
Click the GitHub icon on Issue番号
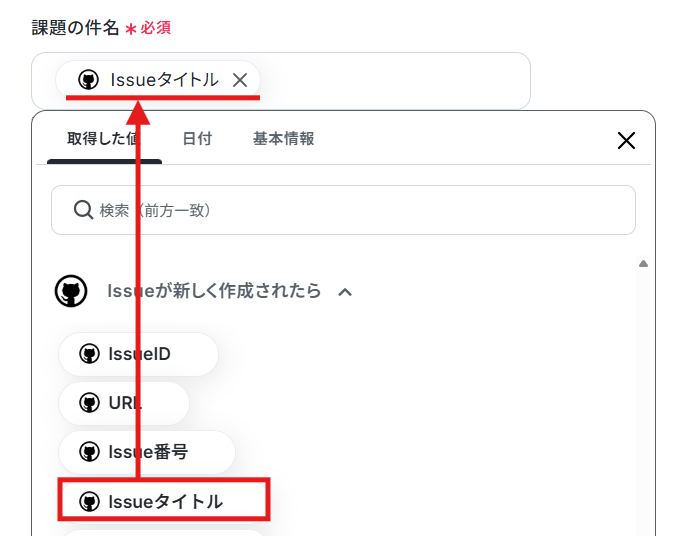click(90, 452)
